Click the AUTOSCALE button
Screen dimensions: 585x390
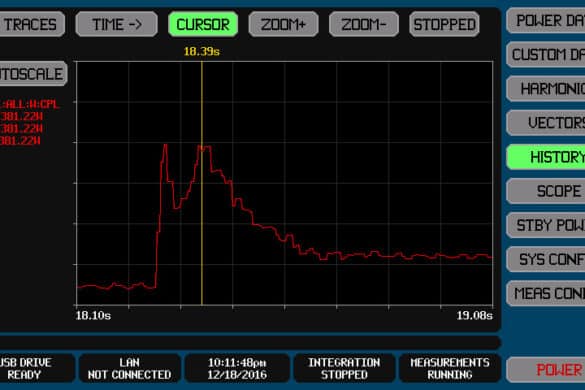tap(33, 74)
